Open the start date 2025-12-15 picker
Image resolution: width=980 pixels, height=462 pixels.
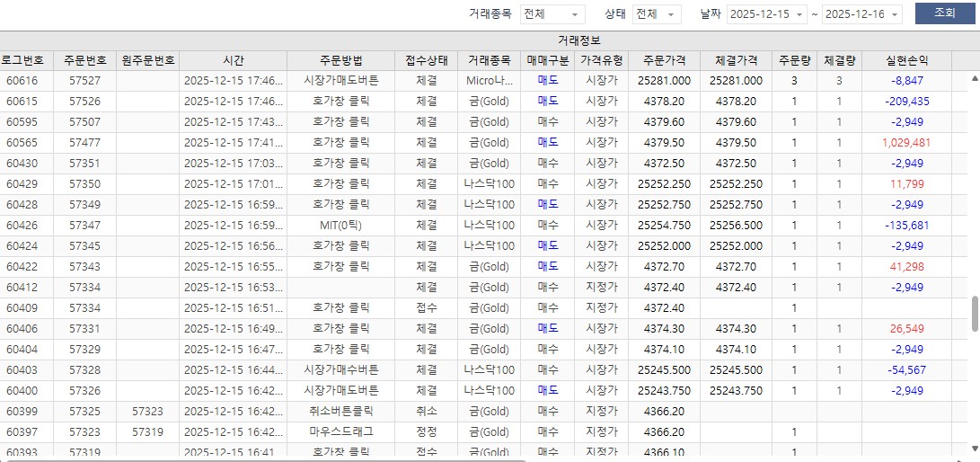pos(767,14)
